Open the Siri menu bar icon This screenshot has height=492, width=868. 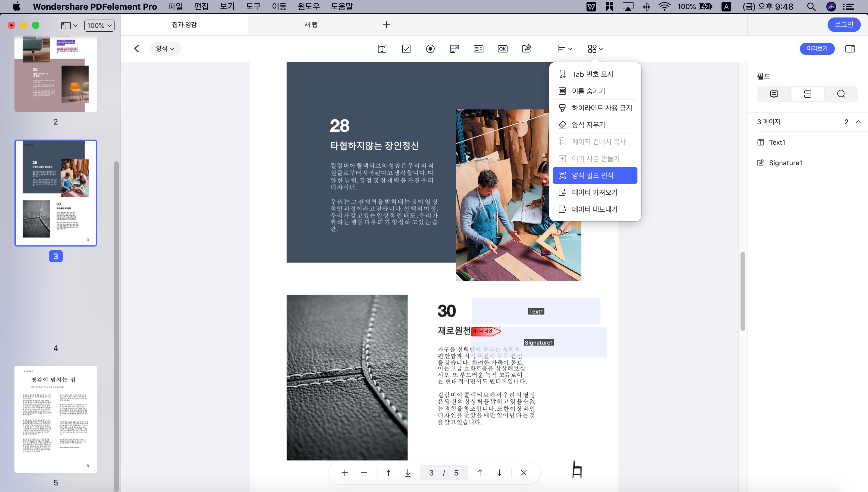pyautogui.click(x=831, y=6)
